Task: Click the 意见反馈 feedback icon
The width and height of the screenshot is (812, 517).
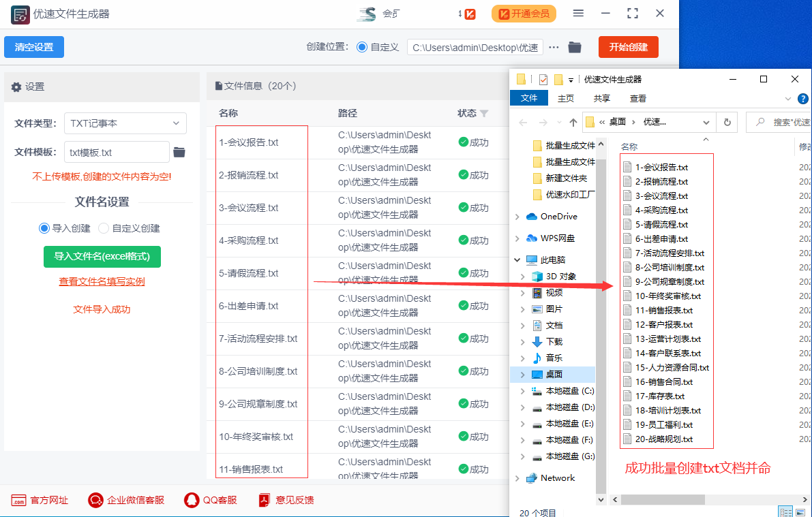Action: tap(264, 499)
